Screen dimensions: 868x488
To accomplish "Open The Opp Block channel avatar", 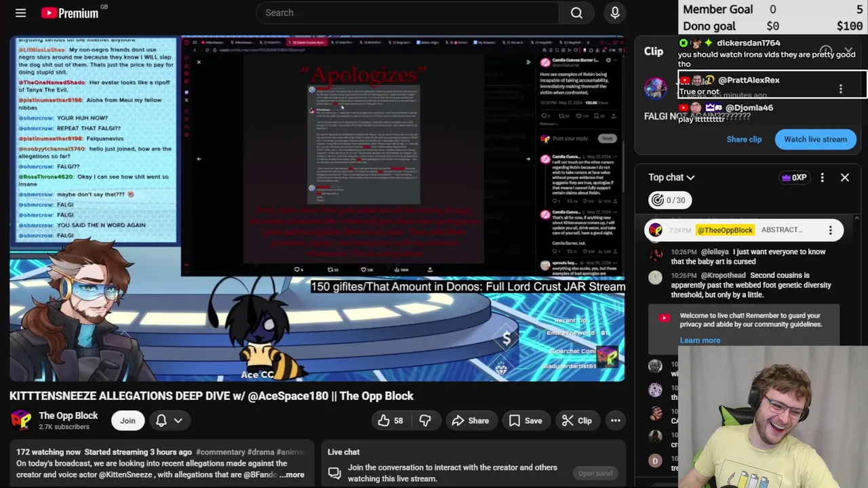I will pos(20,420).
